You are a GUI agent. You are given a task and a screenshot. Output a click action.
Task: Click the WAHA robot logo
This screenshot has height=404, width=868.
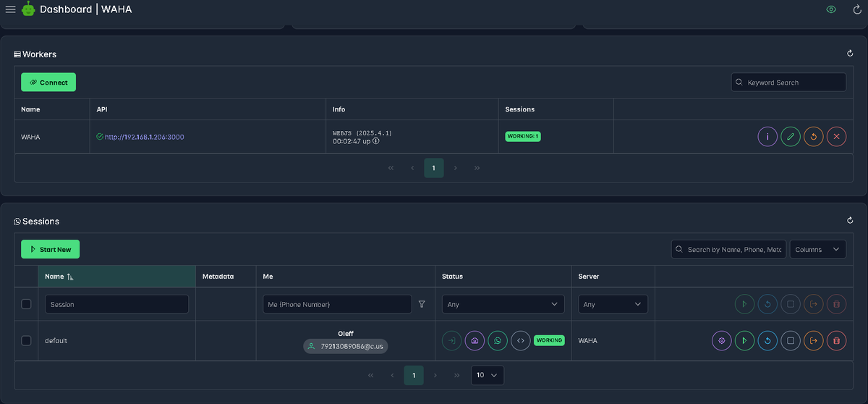(28, 9)
